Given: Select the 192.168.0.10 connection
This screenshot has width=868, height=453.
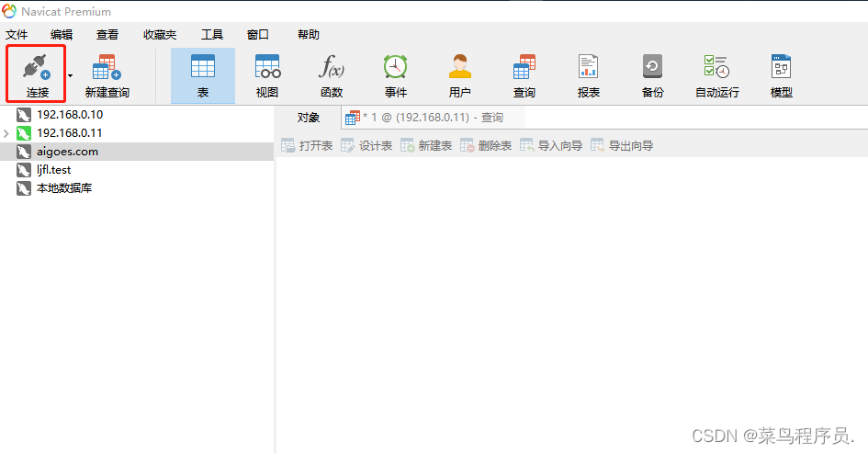Looking at the screenshot, I should click(70, 115).
